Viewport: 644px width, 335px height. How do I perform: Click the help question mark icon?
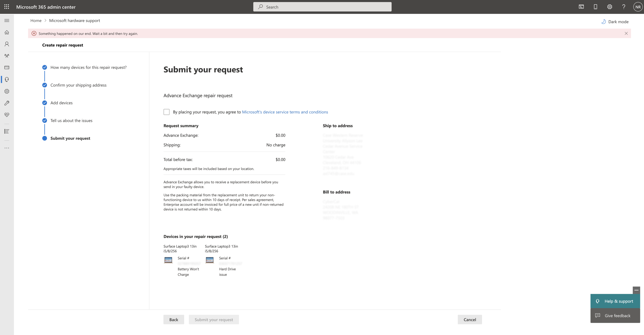point(624,7)
